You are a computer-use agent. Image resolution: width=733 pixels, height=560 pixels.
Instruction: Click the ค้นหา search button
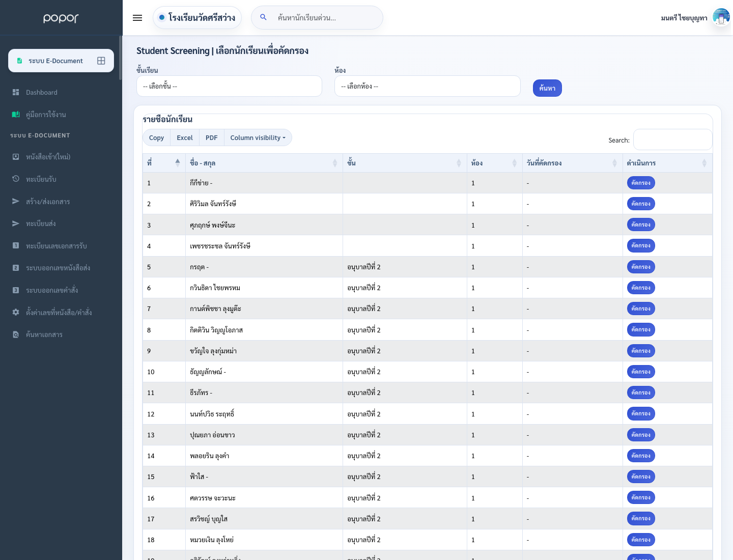(547, 88)
